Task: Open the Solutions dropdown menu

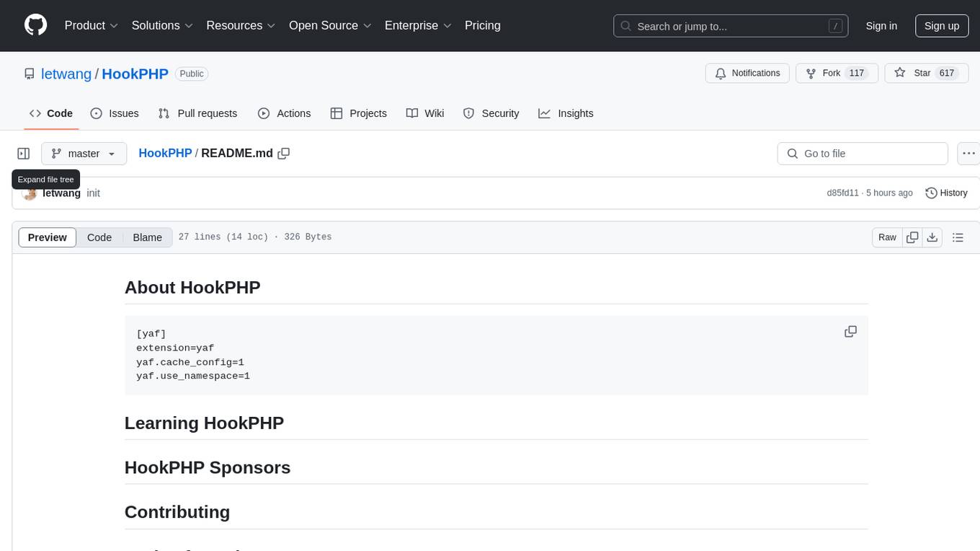Action: [x=162, y=25]
